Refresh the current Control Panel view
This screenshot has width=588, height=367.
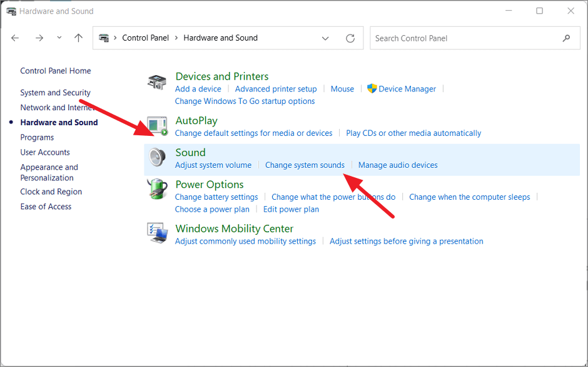point(350,38)
